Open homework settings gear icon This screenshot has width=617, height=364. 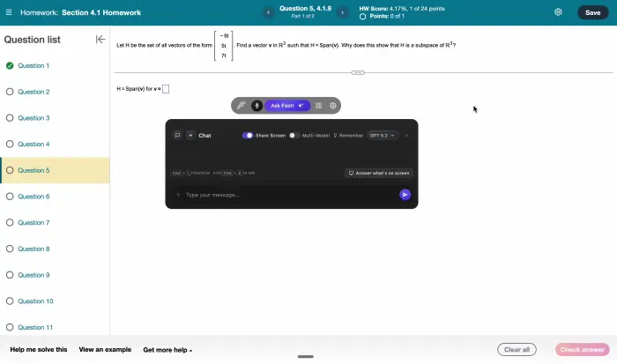pyautogui.click(x=558, y=12)
